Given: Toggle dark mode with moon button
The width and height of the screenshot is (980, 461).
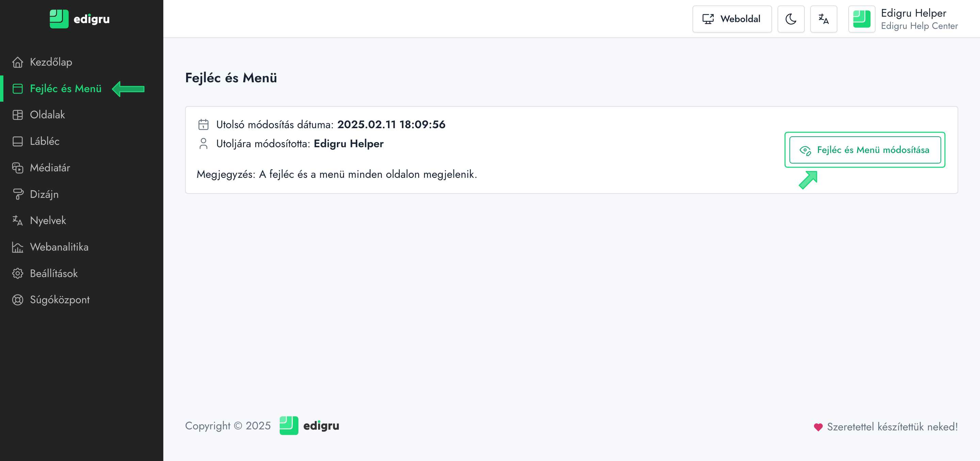Looking at the screenshot, I should click(790, 19).
